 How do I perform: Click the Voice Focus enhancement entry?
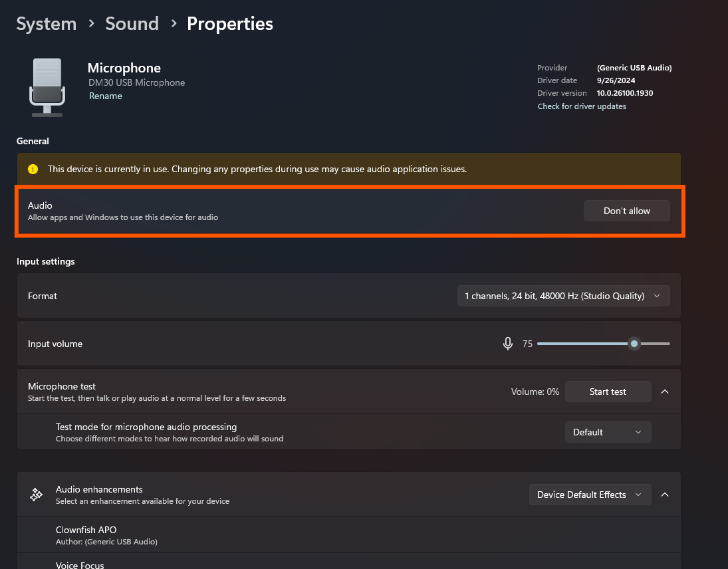click(x=80, y=564)
